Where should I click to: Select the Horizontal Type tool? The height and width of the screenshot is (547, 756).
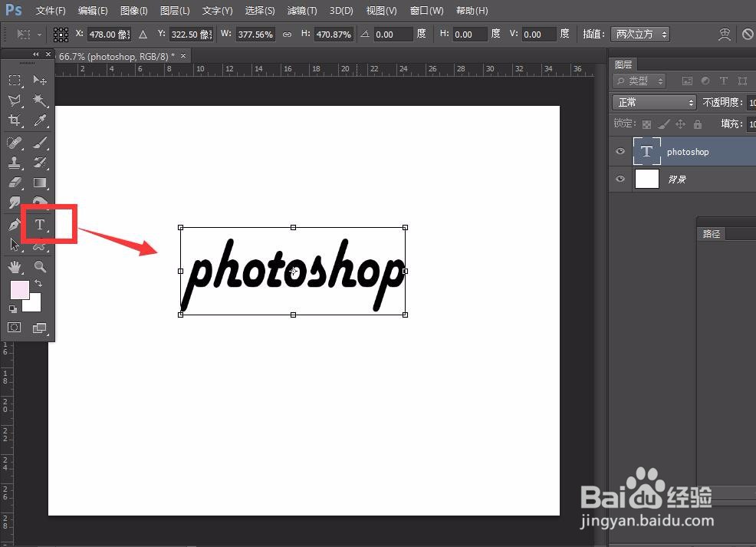point(40,224)
